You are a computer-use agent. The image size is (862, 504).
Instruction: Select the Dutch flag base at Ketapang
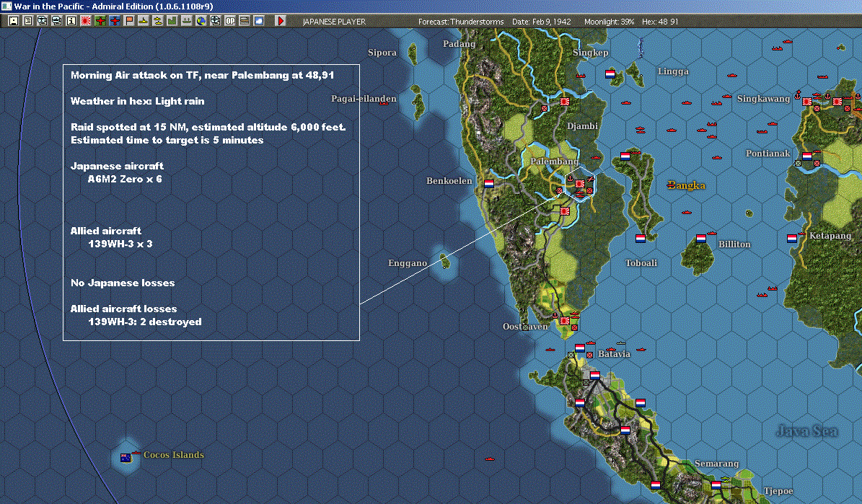pos(791,239)
